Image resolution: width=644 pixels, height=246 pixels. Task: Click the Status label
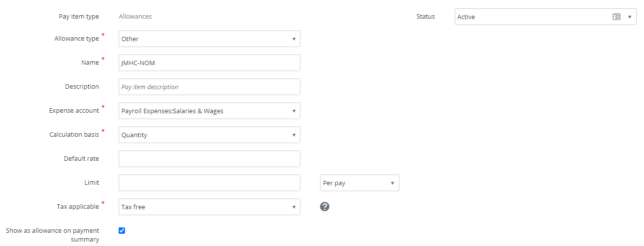425,16
